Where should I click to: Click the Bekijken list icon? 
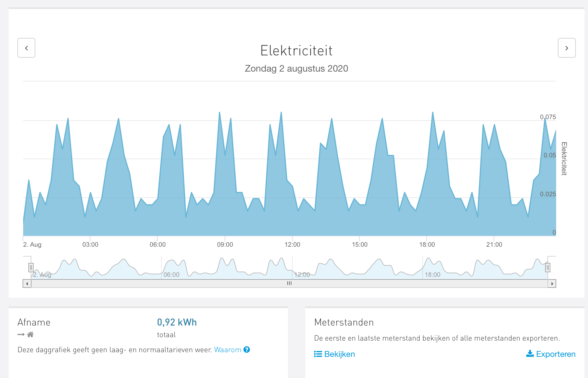click(x=318, y=354)
